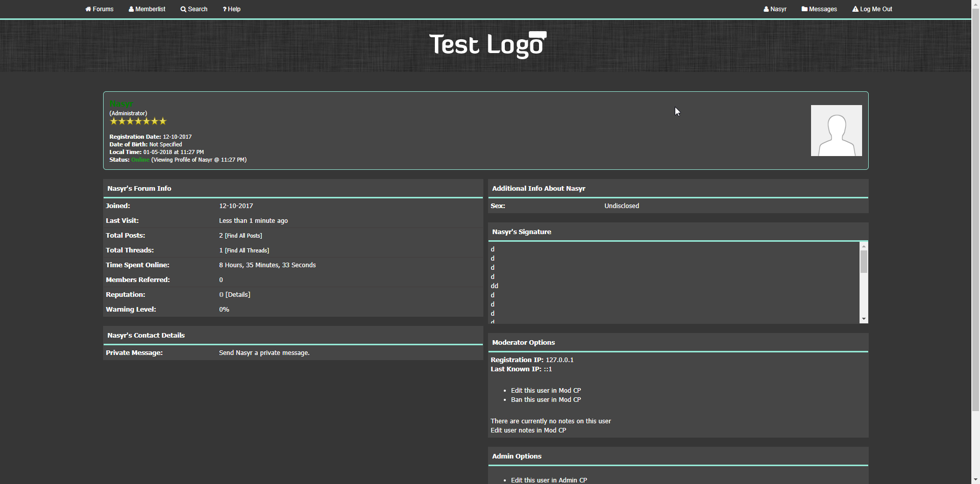Click signature box scroll up arrow
The image size is (980, 484).
864,246
